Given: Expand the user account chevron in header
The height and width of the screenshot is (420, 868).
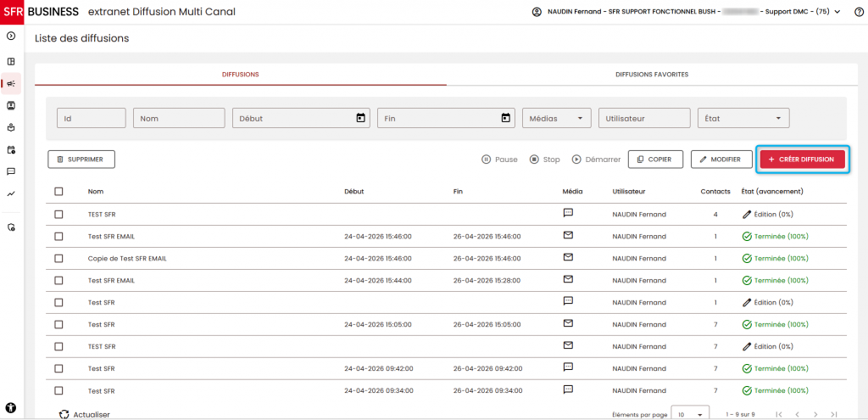Looking at the screenshot, I should point(837,12).
